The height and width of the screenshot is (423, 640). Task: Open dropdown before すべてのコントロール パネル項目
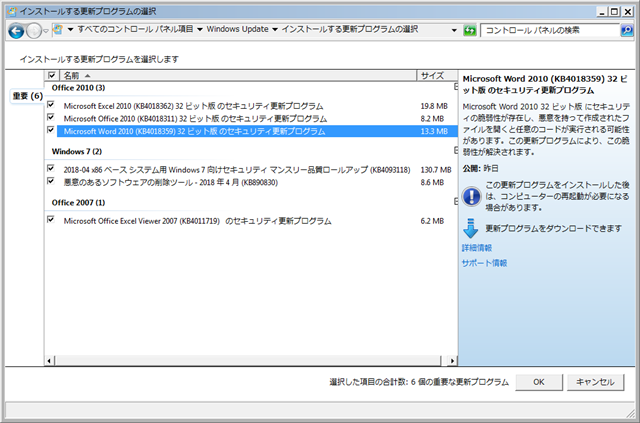tap(70, 29)
